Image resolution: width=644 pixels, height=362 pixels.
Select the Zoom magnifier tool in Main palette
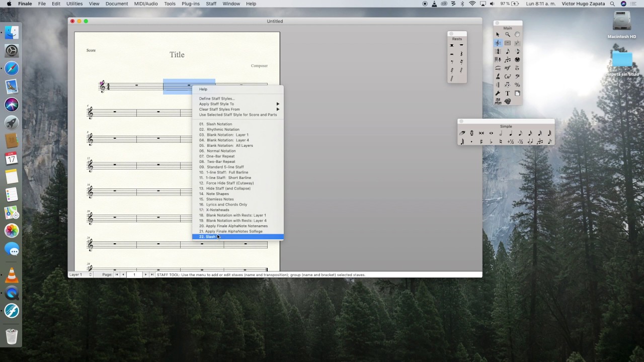coord(507,34)
